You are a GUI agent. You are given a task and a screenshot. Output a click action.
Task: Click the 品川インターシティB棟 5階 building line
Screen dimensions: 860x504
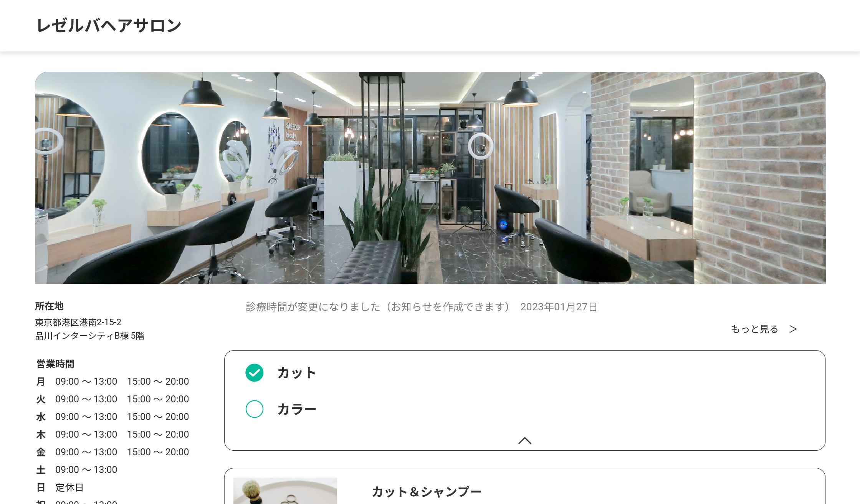[90, 336]
